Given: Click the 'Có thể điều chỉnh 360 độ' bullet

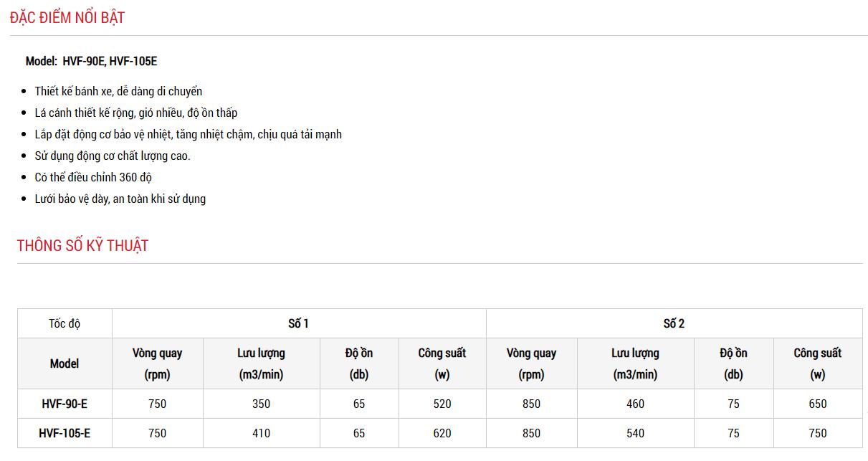Looking at the screenshot, I should click(93, 177).
